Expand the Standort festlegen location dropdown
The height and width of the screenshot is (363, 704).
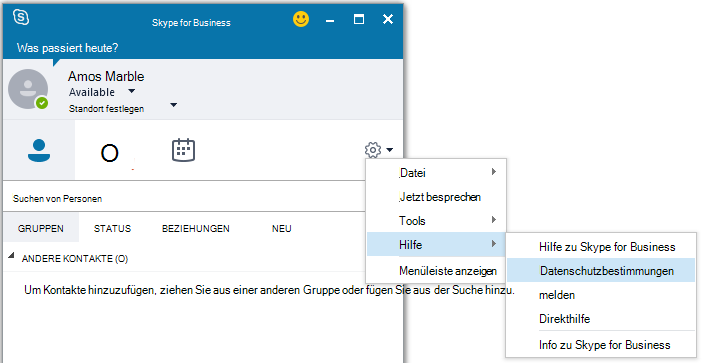point(174,105)
